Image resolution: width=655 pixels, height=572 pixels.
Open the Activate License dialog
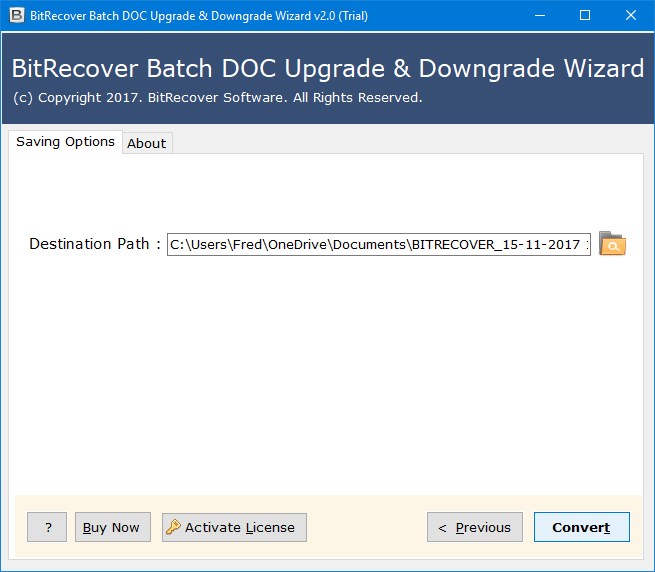pos(234,527)
